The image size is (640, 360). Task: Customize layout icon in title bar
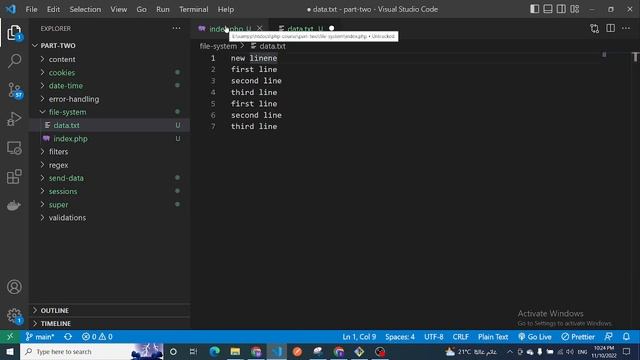(x=575, y=9)
